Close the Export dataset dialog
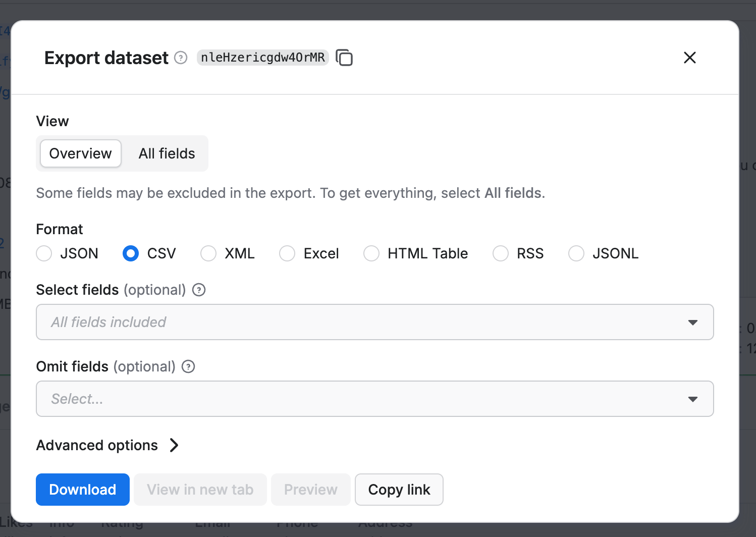This screenshot has height=537, width=756. coord(689,58)
